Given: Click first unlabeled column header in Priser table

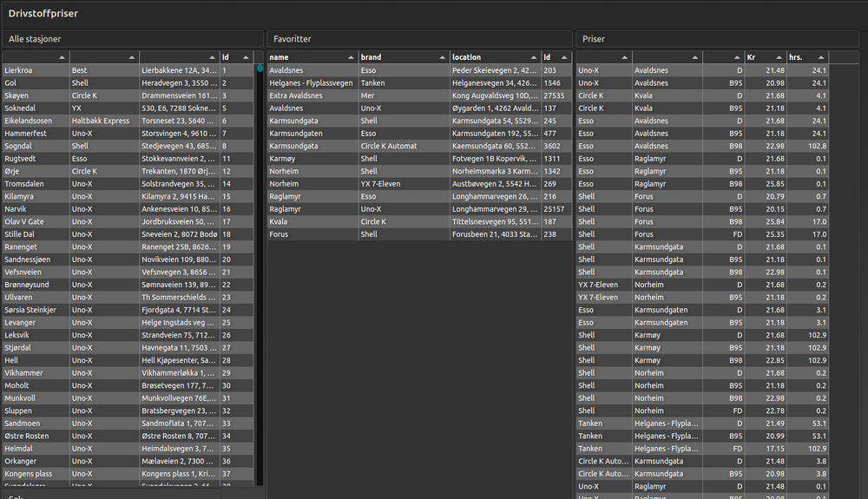Looking at the screenshot, I should coord(602,57).
